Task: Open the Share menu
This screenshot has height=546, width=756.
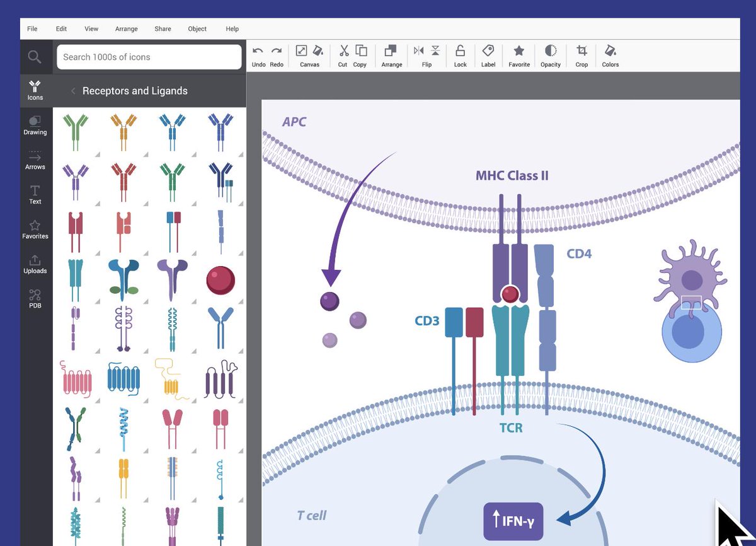Action: pyautogui.click(x=163, y=29)
